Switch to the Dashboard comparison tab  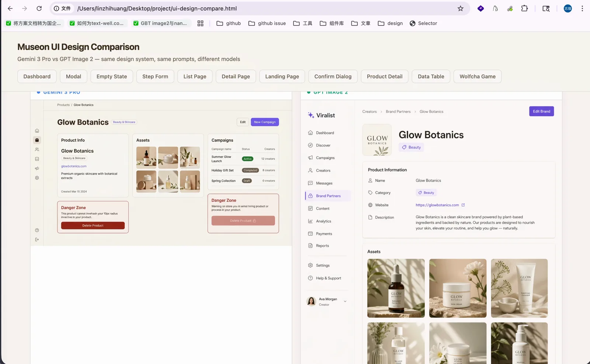click(37, 77)
